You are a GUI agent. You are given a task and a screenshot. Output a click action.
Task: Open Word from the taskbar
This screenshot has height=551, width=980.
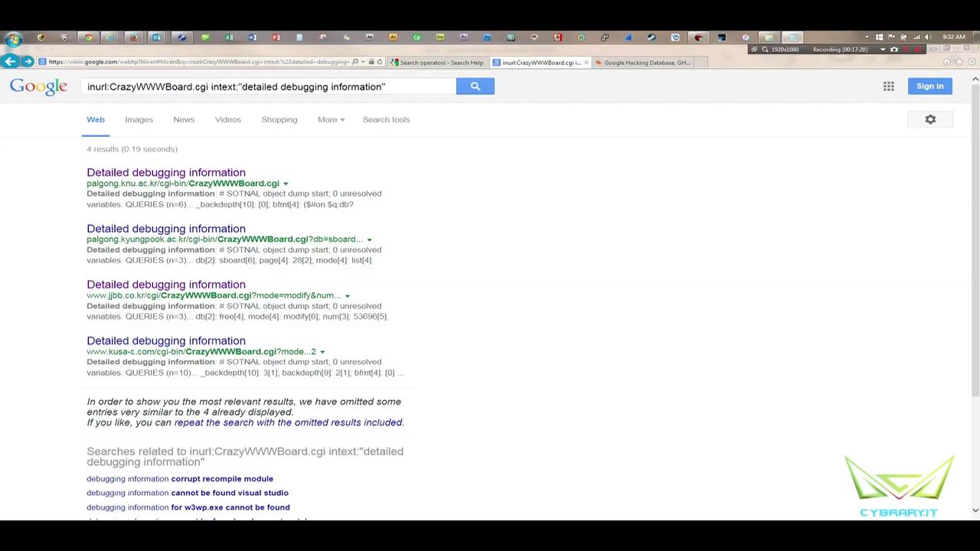pos(252,37)
